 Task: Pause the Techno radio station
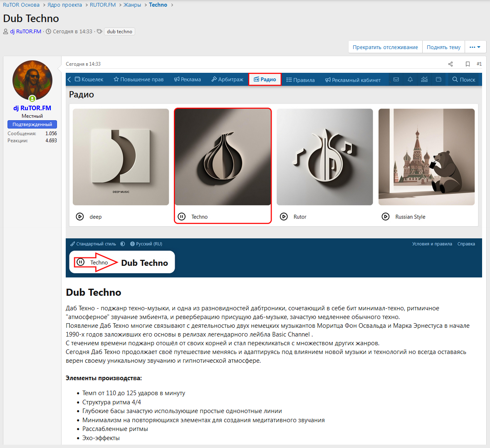pos(182,217)
